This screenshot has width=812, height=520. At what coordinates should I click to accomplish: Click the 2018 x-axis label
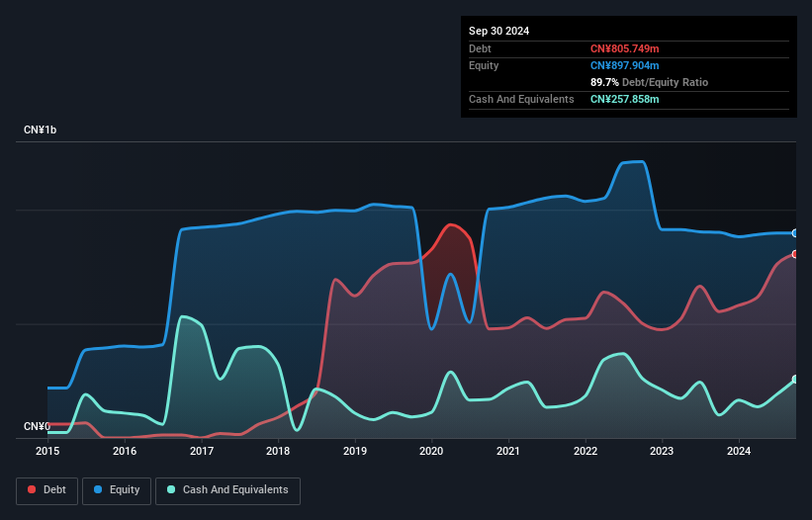click(x=278, y=451)
